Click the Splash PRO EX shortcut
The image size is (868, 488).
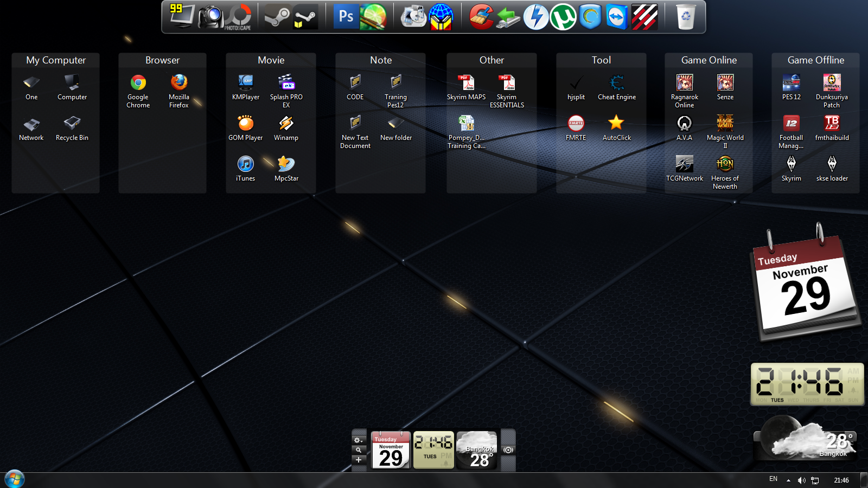coord(286,91)
